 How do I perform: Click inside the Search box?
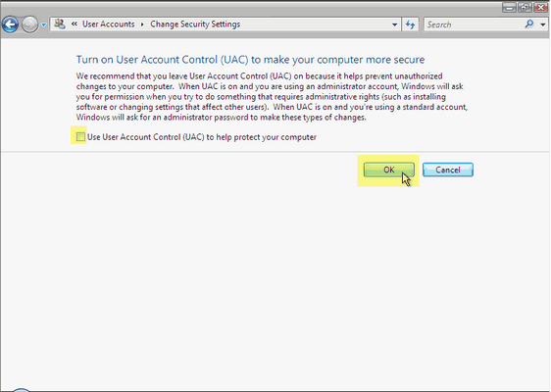[474, 24]
